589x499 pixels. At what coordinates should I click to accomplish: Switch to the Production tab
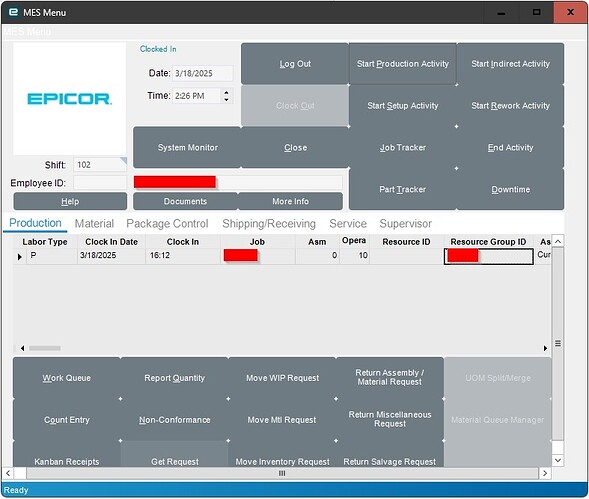35,223
